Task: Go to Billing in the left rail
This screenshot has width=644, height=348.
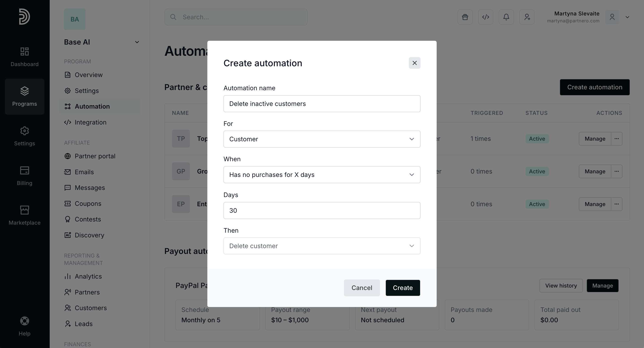Action: 24,176
